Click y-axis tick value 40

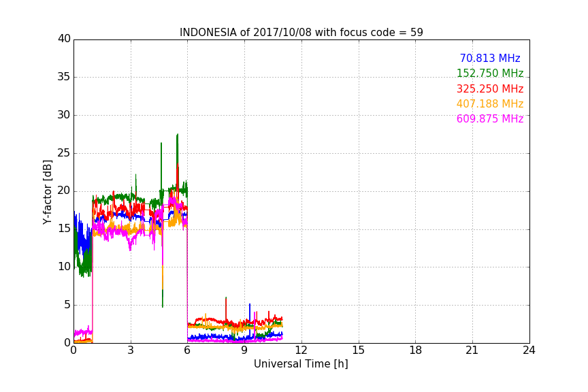(64, 39)
